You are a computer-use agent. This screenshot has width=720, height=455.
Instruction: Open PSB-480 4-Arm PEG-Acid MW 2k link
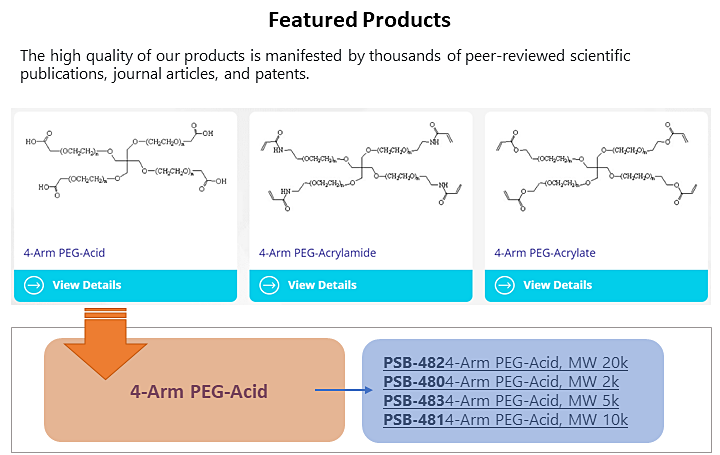click(501, 382)
